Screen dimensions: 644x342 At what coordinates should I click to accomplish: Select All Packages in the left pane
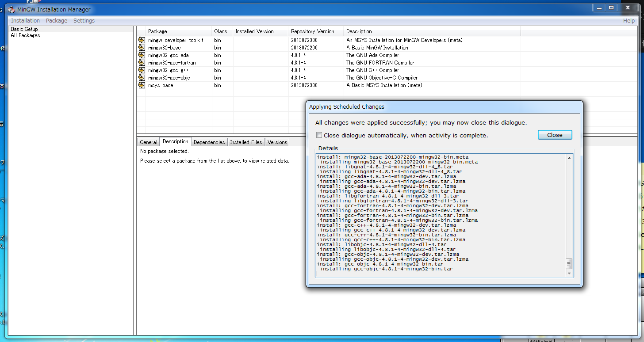(x=25, y=35)
